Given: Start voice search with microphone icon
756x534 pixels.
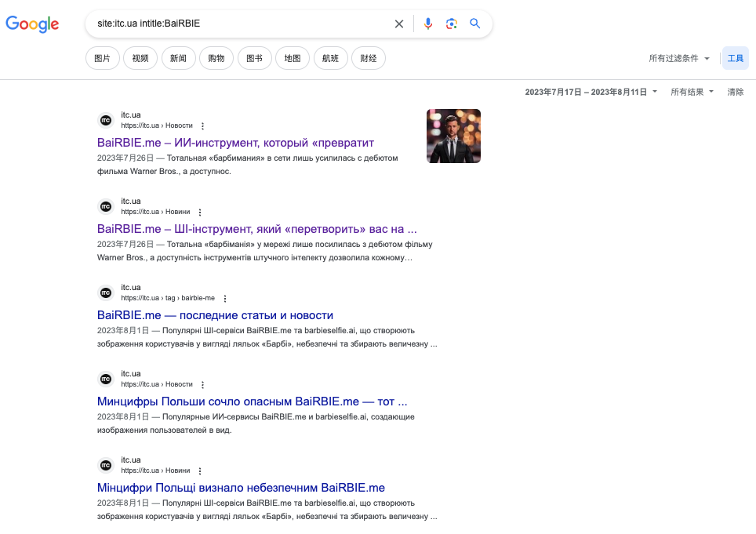Looking at the screenshot, I should 427,24.
